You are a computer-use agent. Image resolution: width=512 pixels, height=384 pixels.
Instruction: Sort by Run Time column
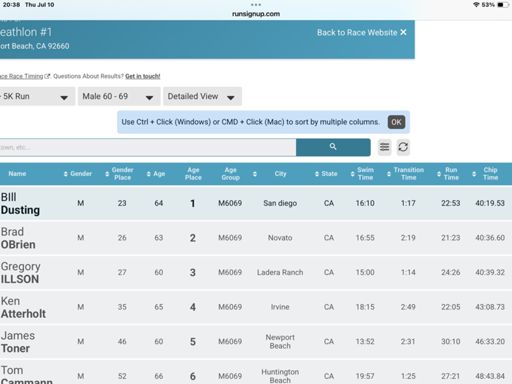[439, 174]
